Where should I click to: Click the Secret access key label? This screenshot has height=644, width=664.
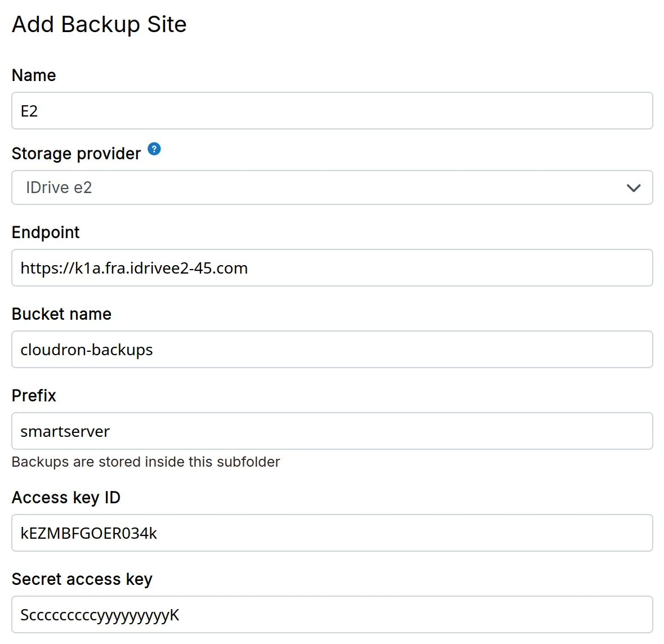click(82, 579)
